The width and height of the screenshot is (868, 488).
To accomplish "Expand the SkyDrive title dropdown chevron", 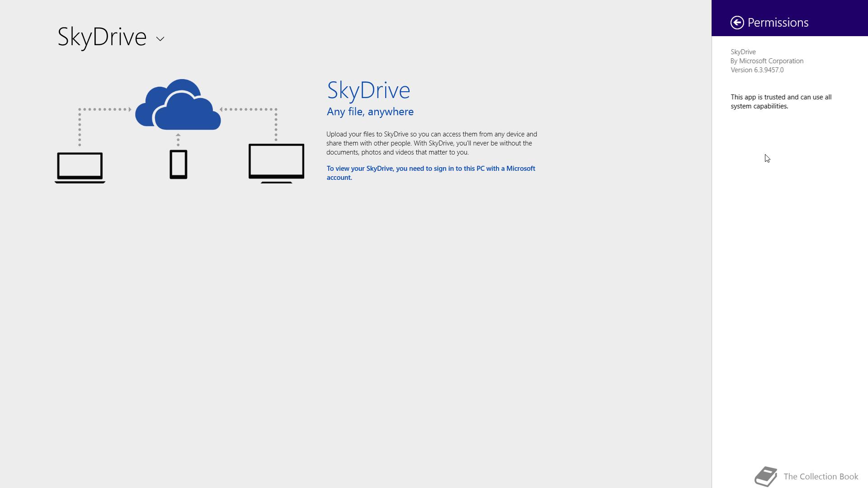I will (160, 39).
